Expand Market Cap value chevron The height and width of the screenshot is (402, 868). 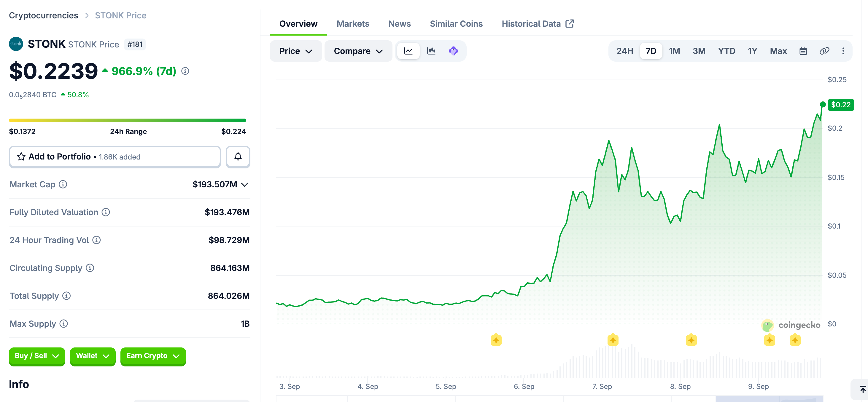(245, 184)
